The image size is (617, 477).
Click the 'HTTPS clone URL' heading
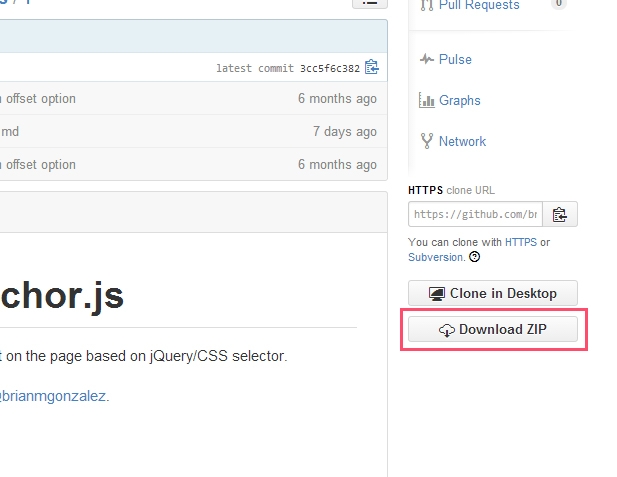coord(451,190)
